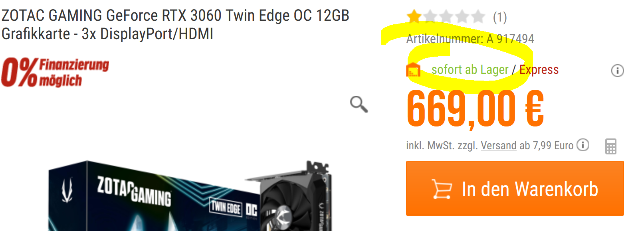Open the financing calculator icon

[610, 146]
